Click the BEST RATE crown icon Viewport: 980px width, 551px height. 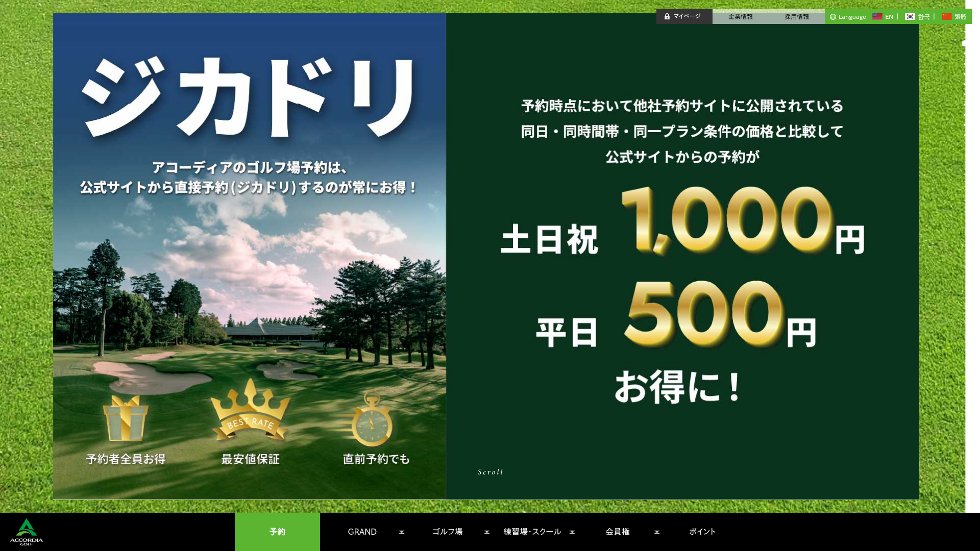(250, 410)
